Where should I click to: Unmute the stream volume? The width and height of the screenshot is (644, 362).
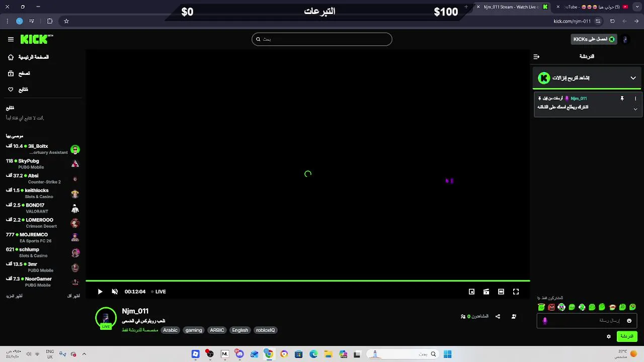pyautogui.click(x=114, y=292)
